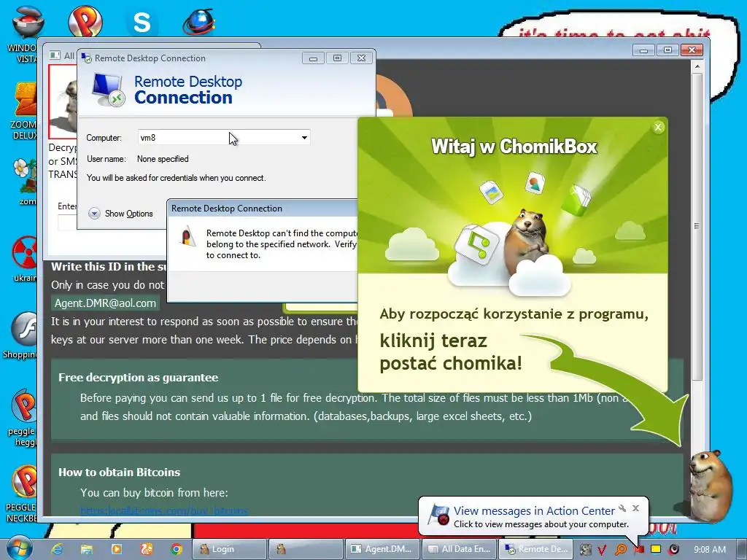747x560 pixels.
Task: Open Windows Explorer folder icon in taskbar
Action: [86, 549]
